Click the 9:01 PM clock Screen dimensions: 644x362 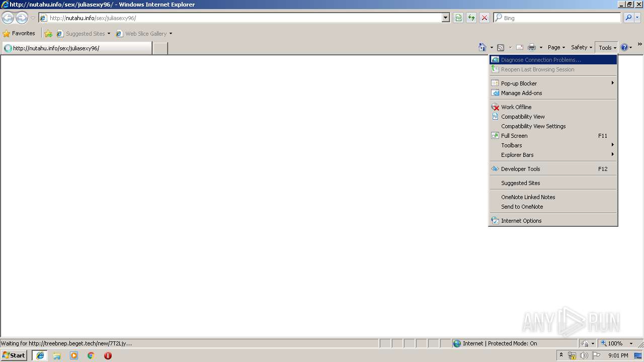coord(618,355)
